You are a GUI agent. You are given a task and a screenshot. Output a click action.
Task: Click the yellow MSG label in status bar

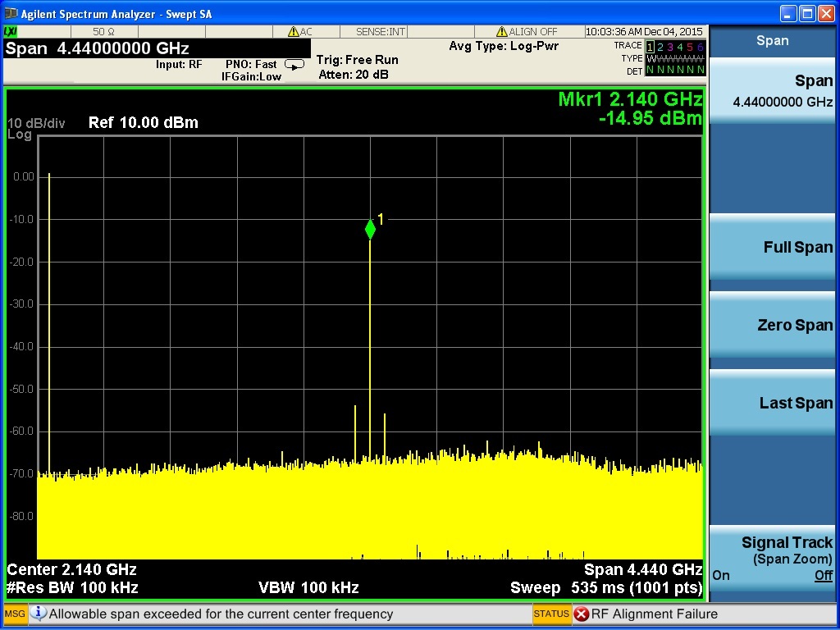[16, 614]
